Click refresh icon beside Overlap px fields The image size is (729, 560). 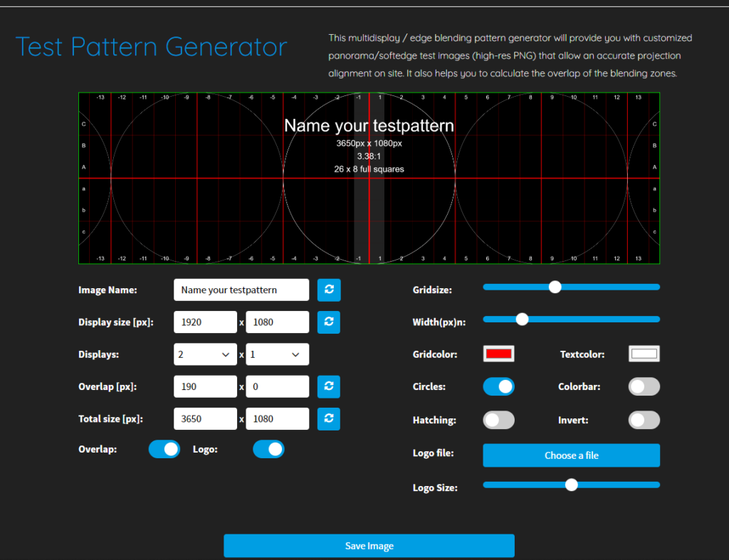[329, 386]
